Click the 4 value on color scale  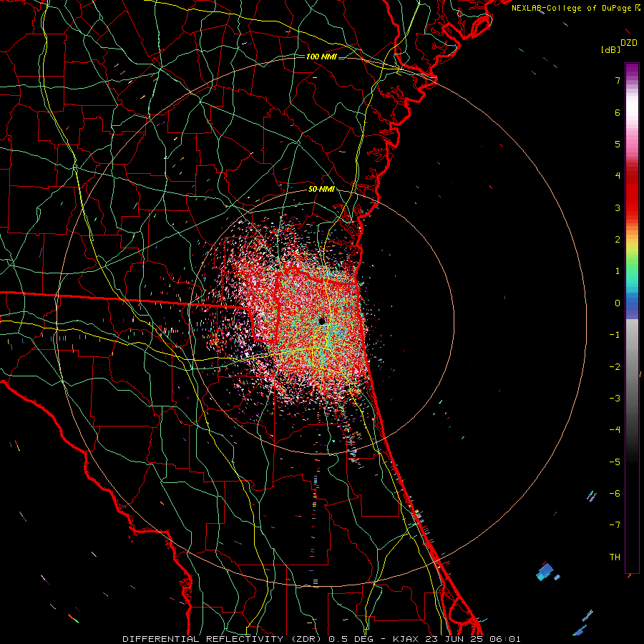618,176
